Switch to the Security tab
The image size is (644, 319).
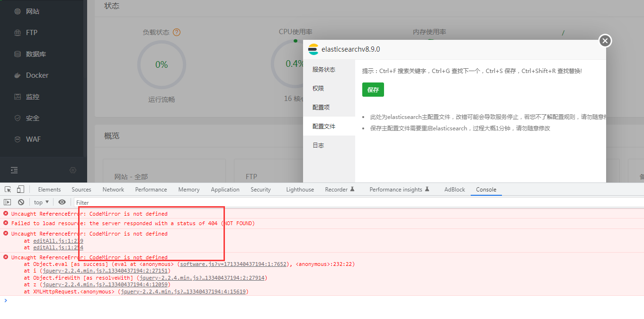coord(260,190)
